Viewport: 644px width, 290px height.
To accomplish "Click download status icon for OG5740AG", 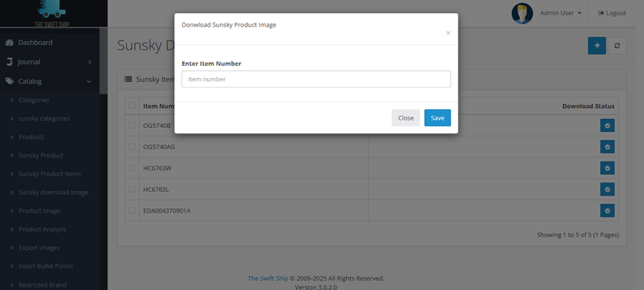I will (607, 146).
